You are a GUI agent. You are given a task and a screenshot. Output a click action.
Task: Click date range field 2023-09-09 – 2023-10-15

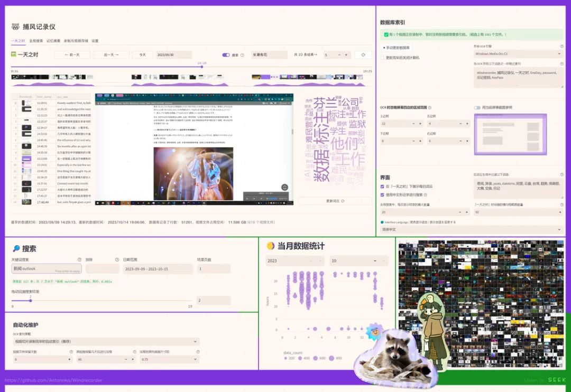pyautogui.click(x=158, y=268)
